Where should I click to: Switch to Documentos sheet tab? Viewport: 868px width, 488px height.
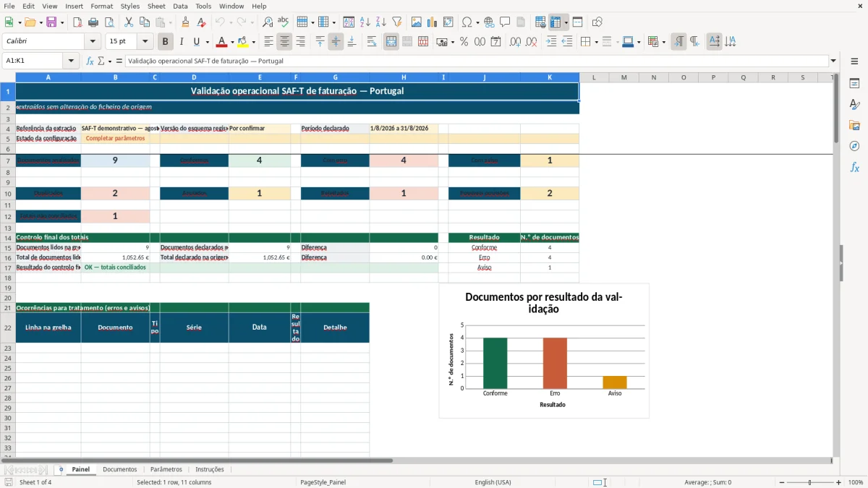tap(119, 469)
